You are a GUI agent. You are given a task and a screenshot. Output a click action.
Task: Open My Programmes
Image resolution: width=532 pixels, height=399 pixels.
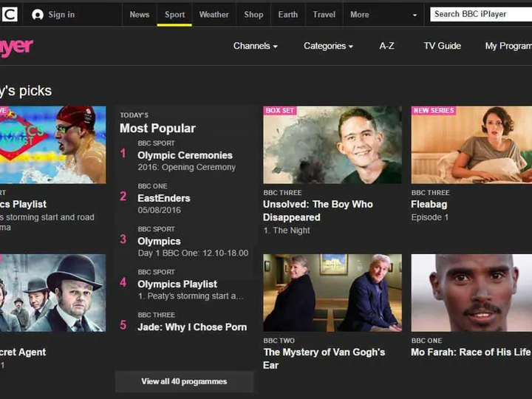508,46
